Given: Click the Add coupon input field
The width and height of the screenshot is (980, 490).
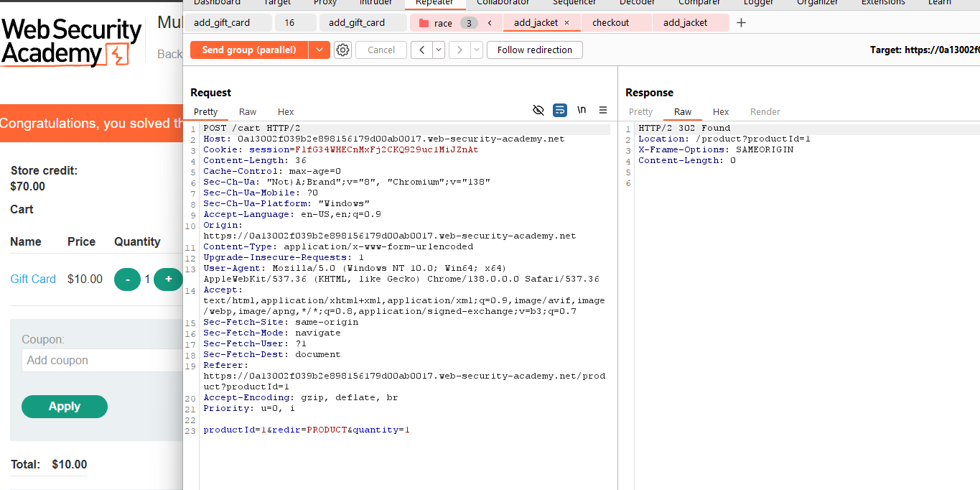Looking at the screenshot, I should coord(101,360).
